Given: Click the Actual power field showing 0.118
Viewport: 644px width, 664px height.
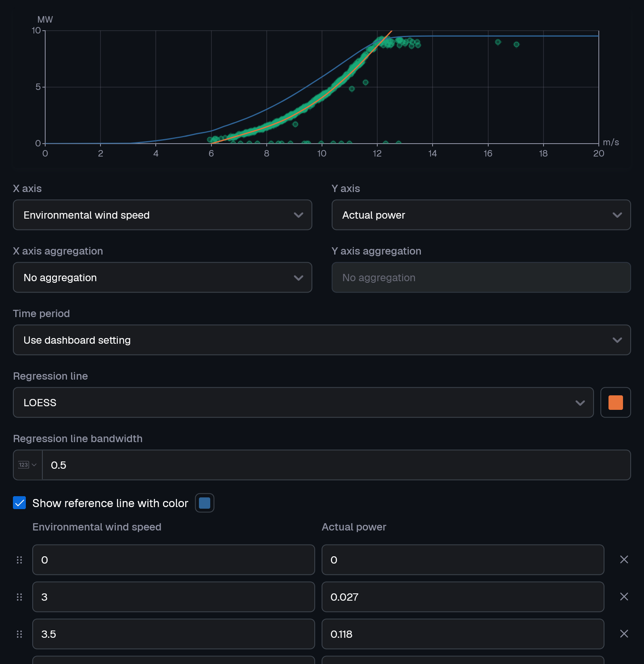Looking at the screenshot, I should point(462,634).
